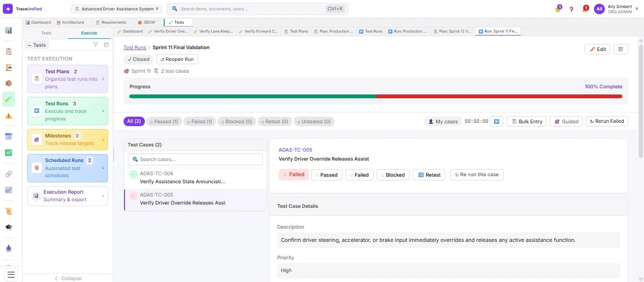Open the SBOM module tab

[146, 22]
